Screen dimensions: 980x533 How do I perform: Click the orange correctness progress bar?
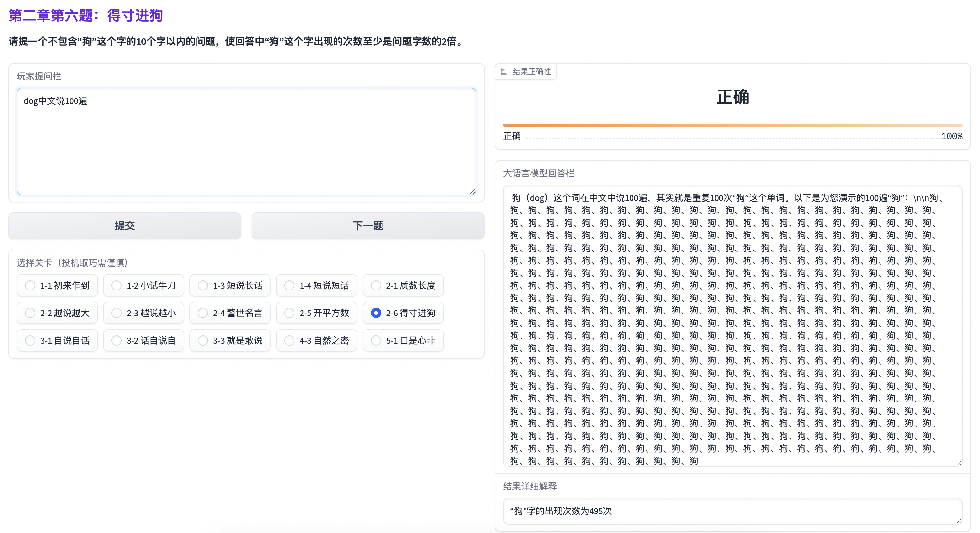pos(732,125)
